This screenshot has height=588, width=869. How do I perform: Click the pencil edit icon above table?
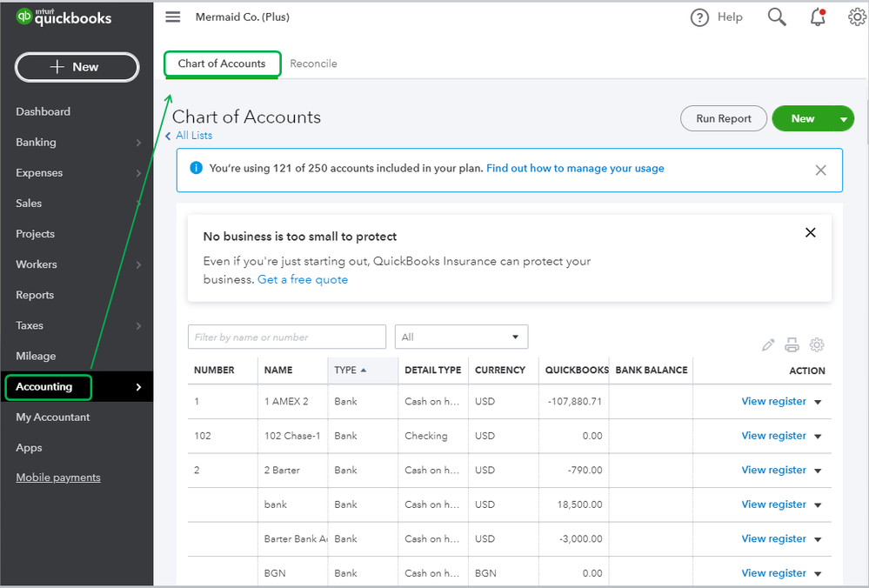point(768,345)
